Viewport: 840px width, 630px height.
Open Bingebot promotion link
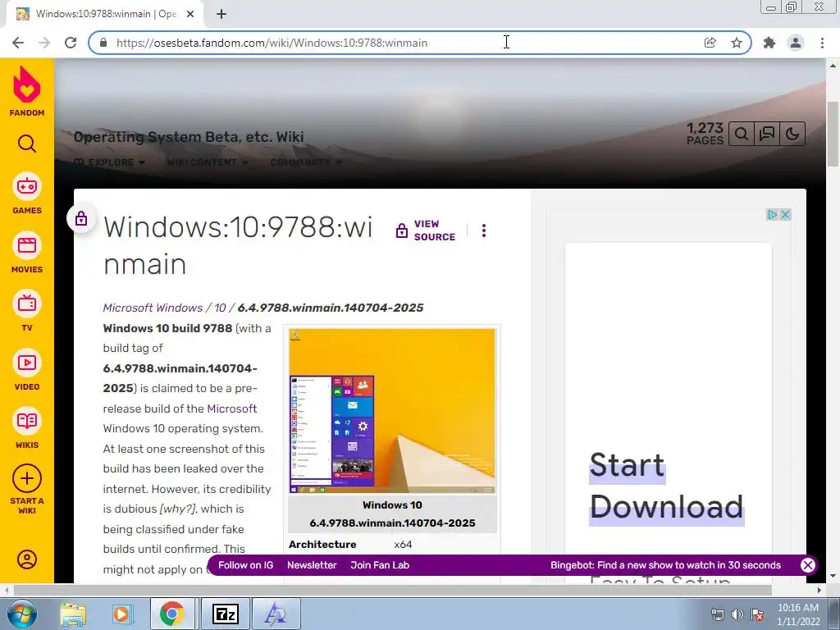click(x=665, y=565)
